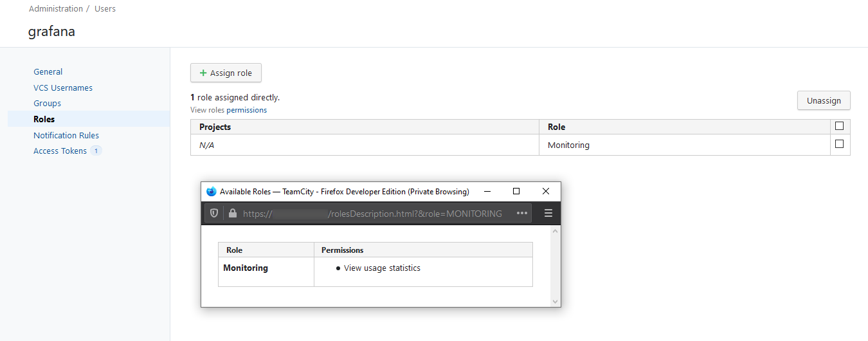Open the Access Tokens section
Image resolution: width=868 pixels, height=341 pixels.
pos(60,151)
